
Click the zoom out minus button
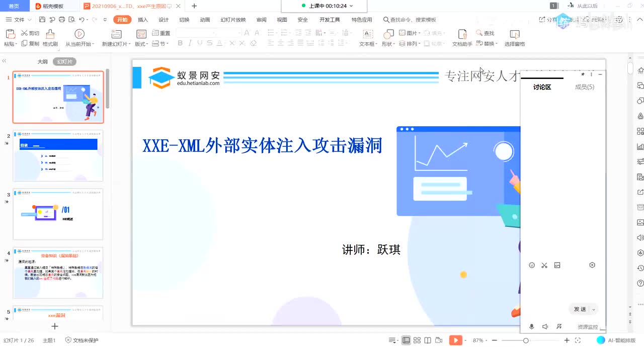(x=494, y=340)
